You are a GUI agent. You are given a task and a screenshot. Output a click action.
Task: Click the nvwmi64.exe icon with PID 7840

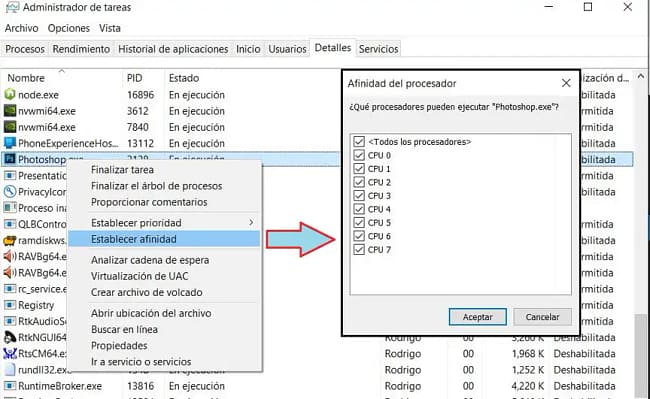(x=10, y=127)
